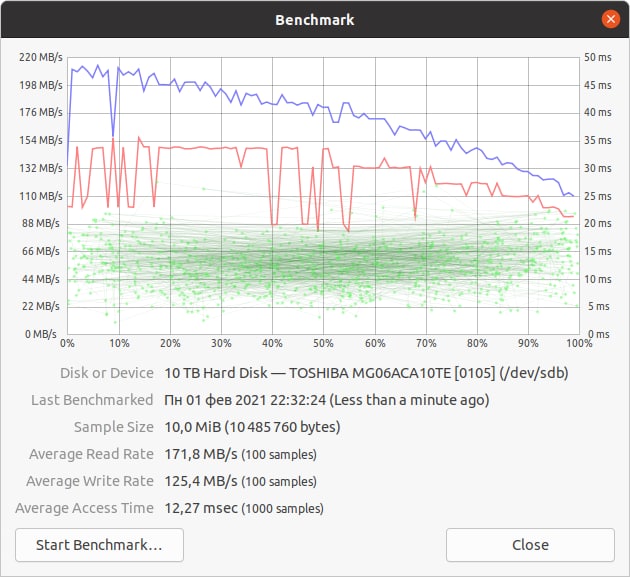
Task: Click the '5 ms' axis label
Action: pyautogui.click(x=599, y=306)
